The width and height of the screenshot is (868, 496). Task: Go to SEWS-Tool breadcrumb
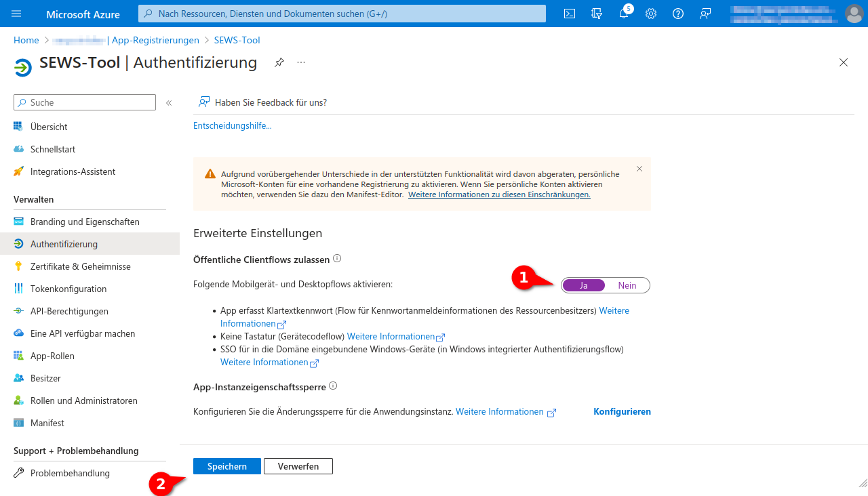pyautogui.click(x=237, y=40)
